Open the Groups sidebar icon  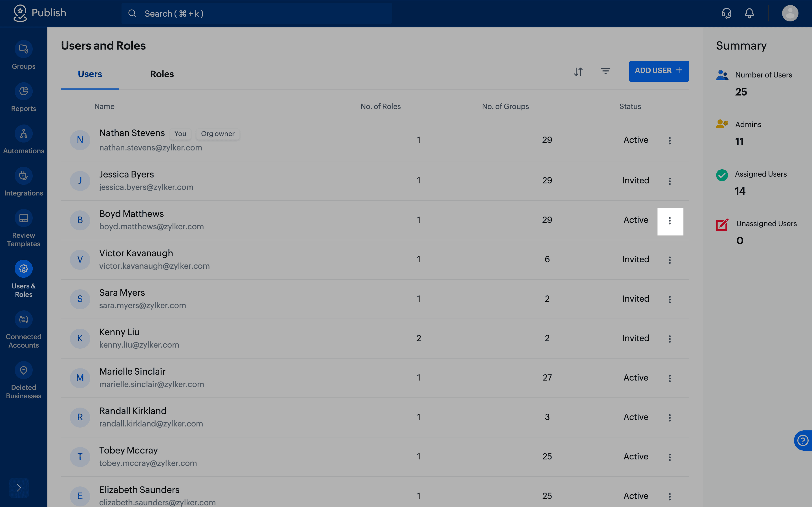[x=23, y=49]
